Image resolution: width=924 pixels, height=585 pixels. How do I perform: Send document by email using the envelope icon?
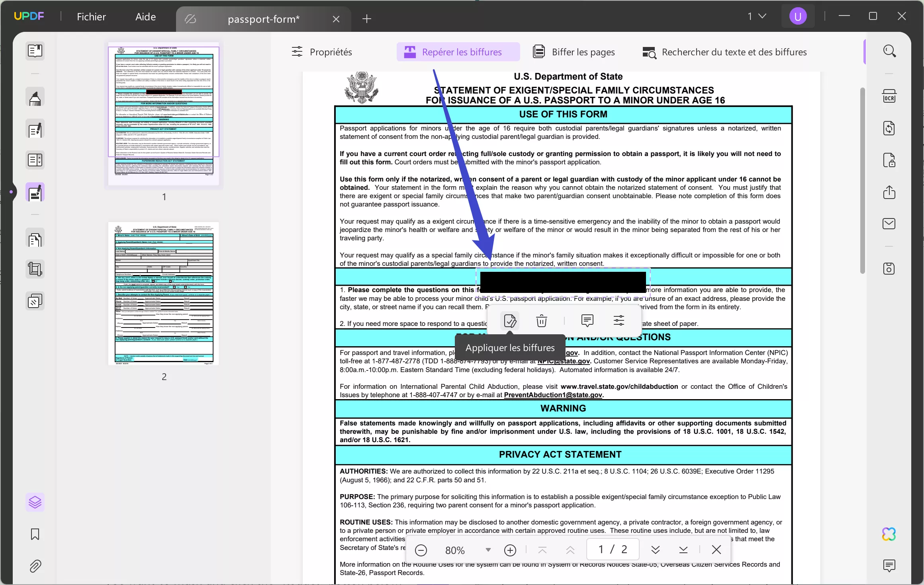[x=889, y=223]
